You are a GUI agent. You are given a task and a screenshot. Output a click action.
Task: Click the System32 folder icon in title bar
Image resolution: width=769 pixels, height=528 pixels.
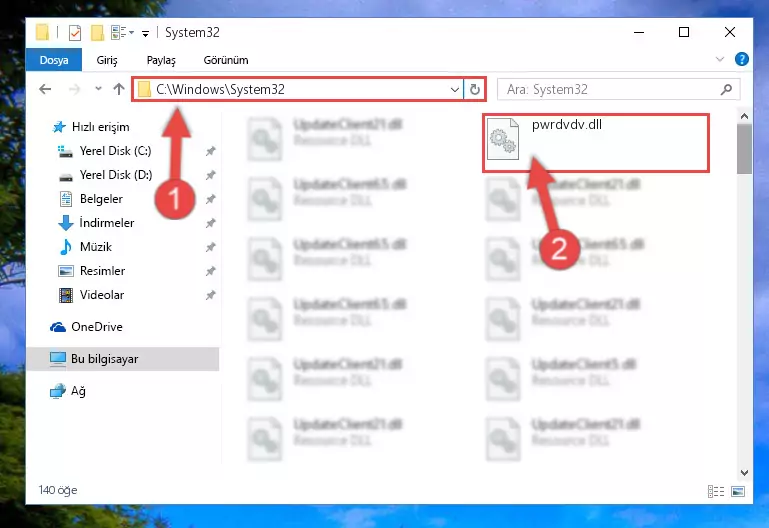click(43, 33)
